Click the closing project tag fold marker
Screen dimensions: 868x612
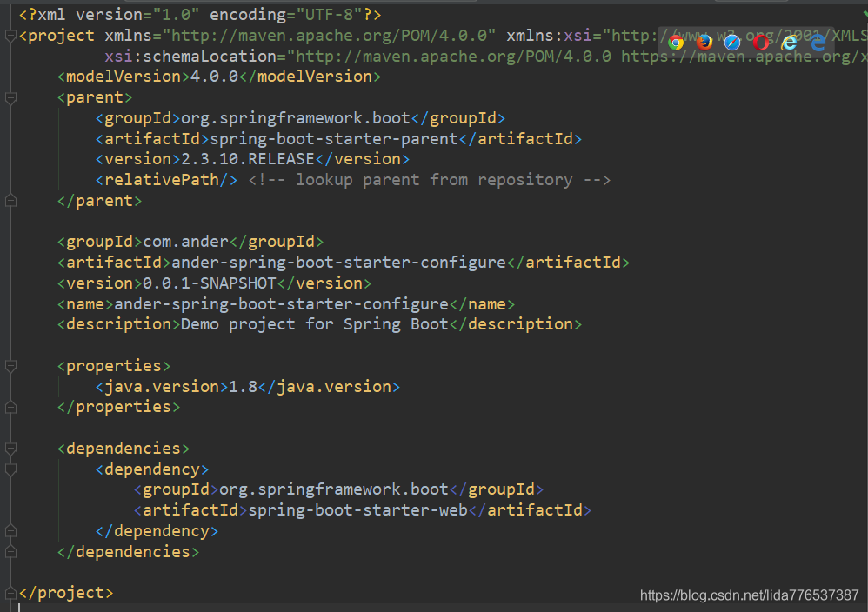click(x=10, y=593)
